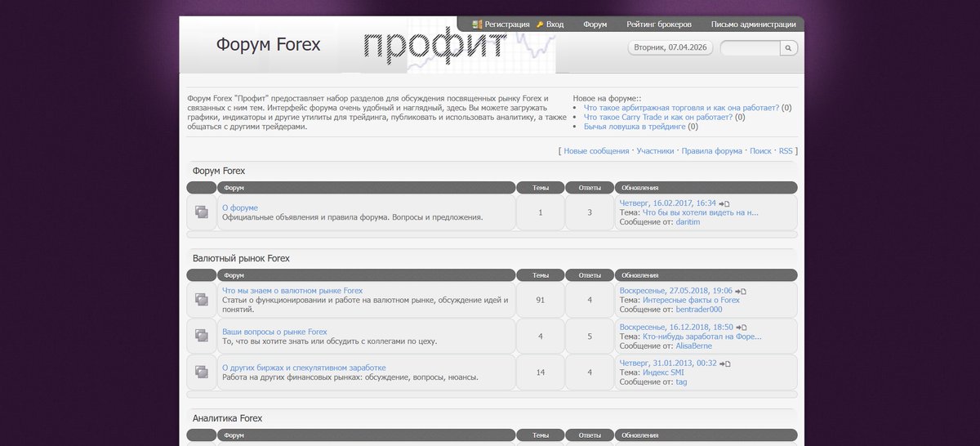Screen dimensions: 980x446
Task: Open topic Интересные факты о Forex
Action: (x=691, y=300)
